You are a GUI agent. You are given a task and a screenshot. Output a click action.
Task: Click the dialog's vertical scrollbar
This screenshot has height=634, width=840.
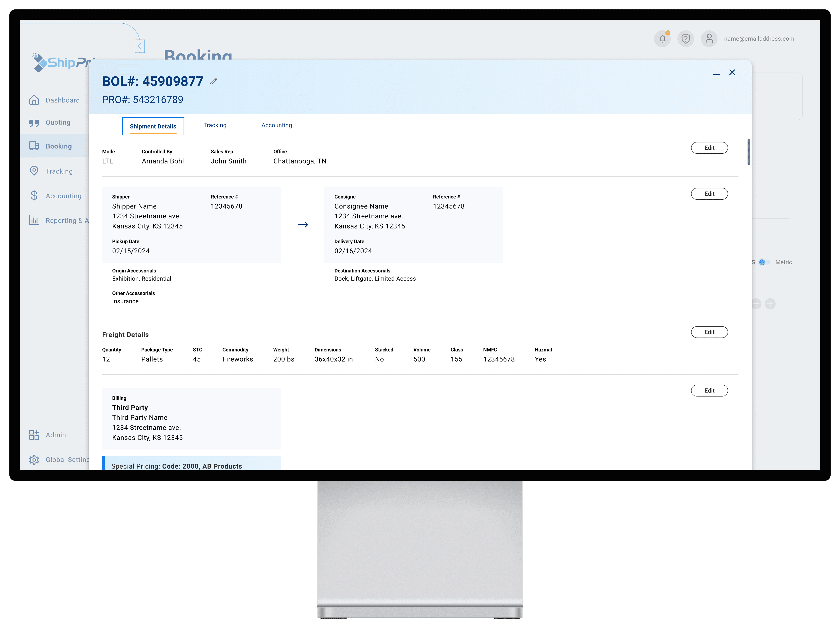pyautogui.click(x=749, y=152)
